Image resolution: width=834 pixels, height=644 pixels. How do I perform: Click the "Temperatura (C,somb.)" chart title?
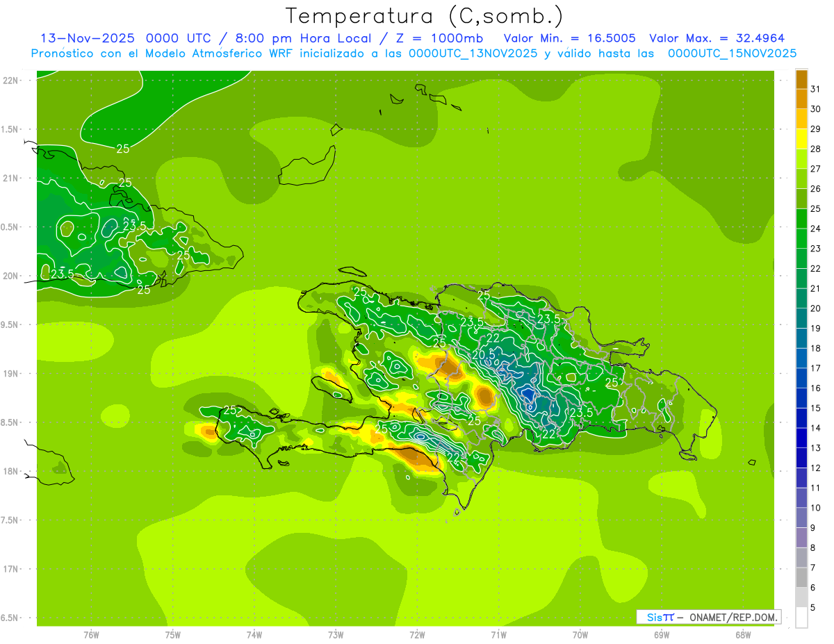point(424,16)
